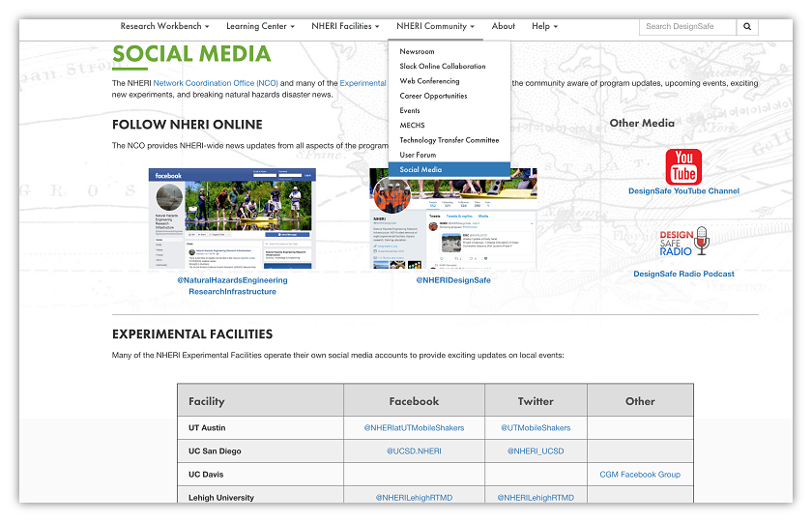Open @UCSD.NHERI Facebook link
This screenshot has width=812, height=522.
[x=414, y=451]
